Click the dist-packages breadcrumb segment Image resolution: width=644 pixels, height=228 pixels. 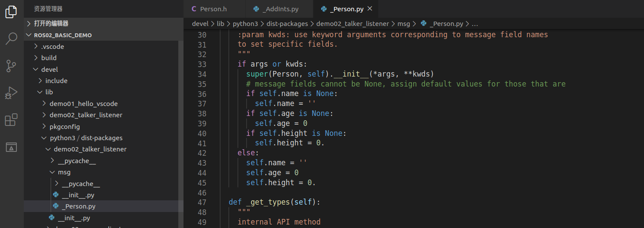[x=287, y=24]
